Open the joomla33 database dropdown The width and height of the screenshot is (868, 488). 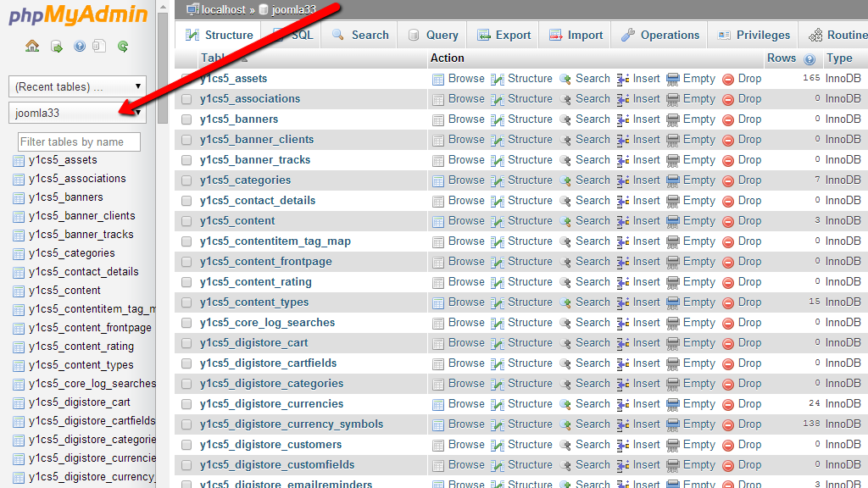pyautogui.click(x=77, y=113)
